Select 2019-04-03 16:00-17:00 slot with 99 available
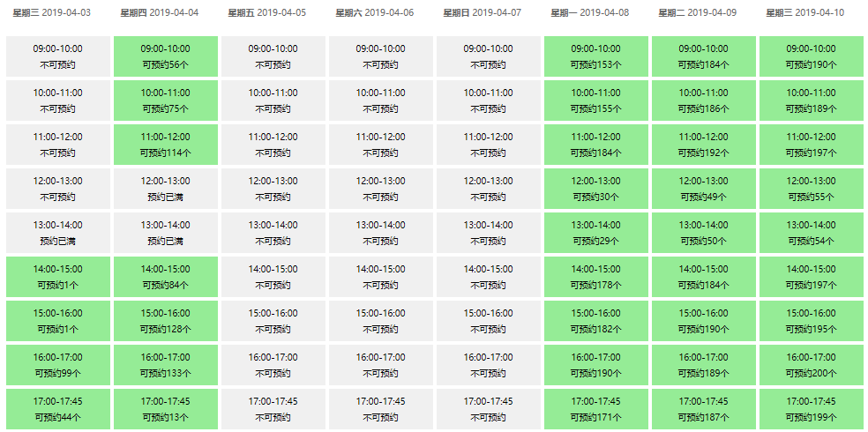The height and width of the screenshot is (432, 868). click(x=58, y=364)
